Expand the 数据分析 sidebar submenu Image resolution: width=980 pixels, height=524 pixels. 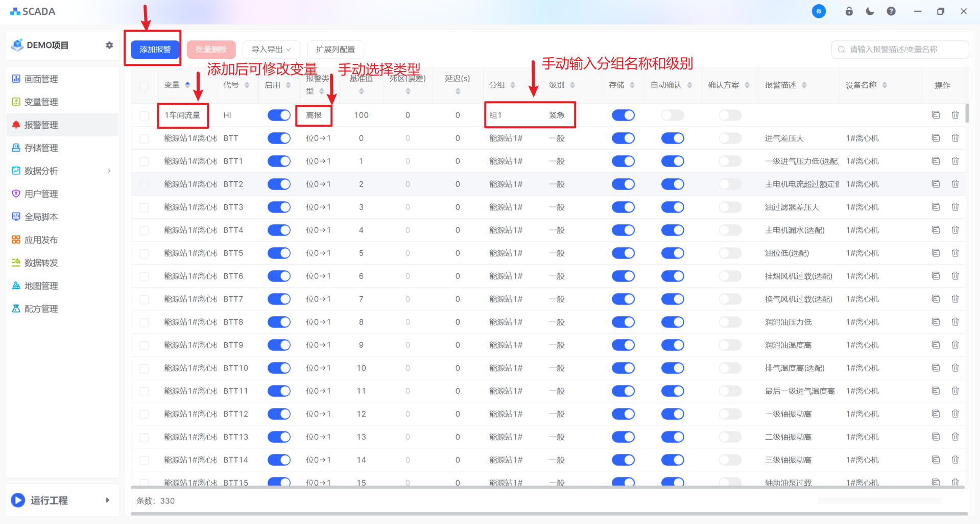(109, 171)
